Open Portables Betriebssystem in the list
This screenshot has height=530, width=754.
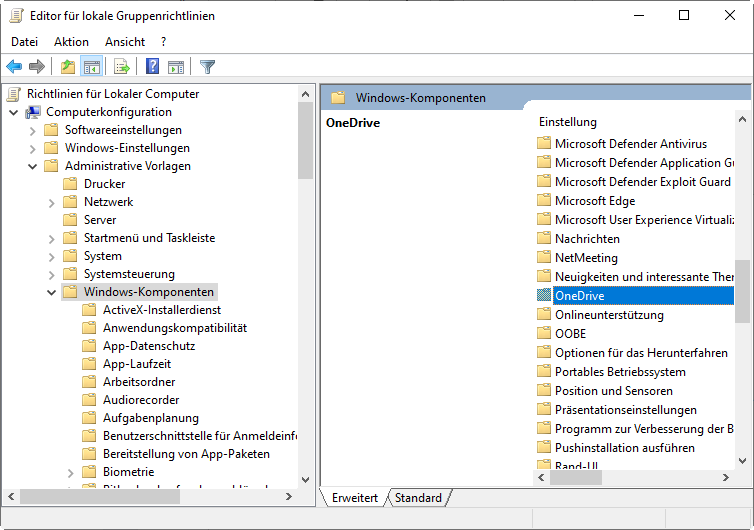(620, 372)
